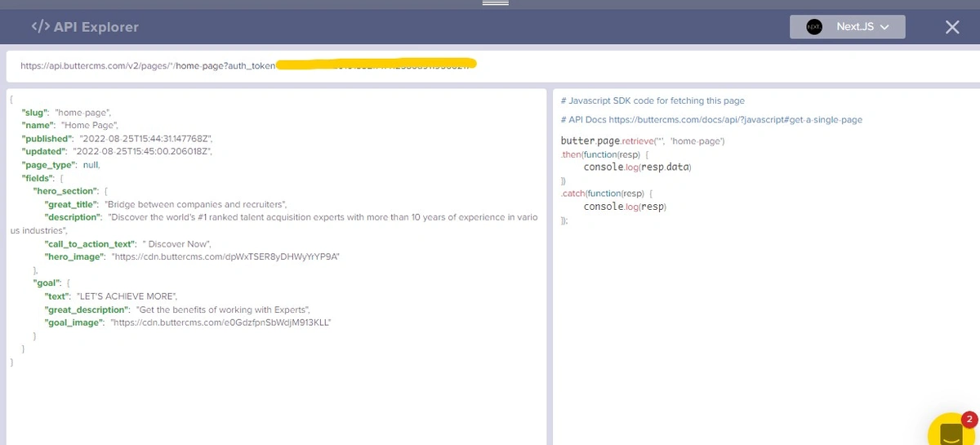The height and width of the screenshot is (445, 980).
Task: Click the Next.JS logo icon
Action: 813,27
